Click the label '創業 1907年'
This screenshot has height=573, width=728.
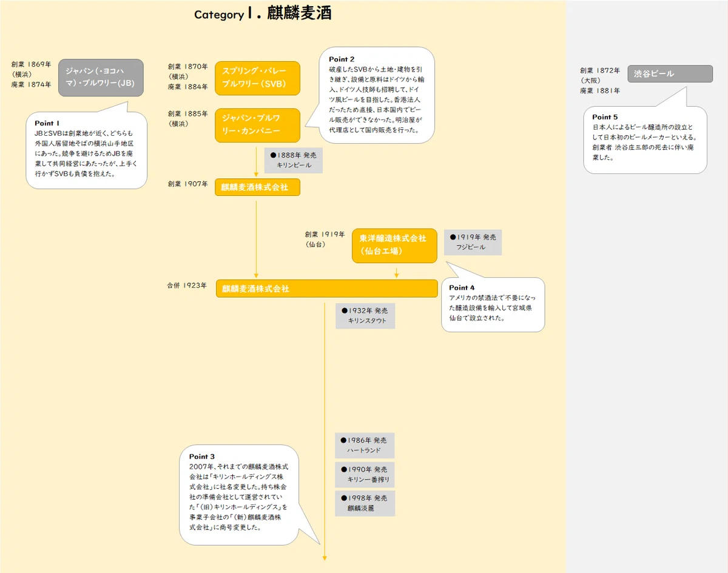[x=188, y=184]
